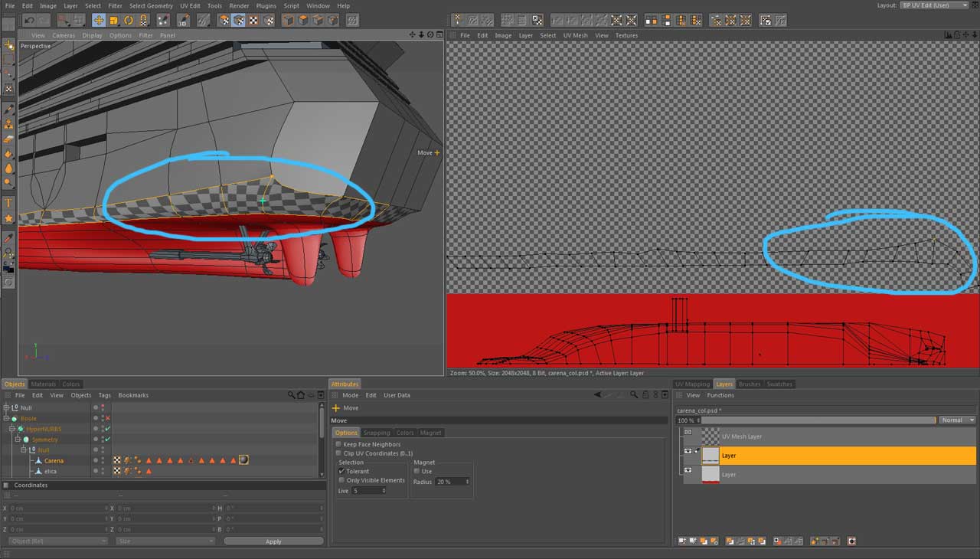Enable Clip UV Coordinates checkbox
The image size is (980, 559).
(x=338, y=453)
